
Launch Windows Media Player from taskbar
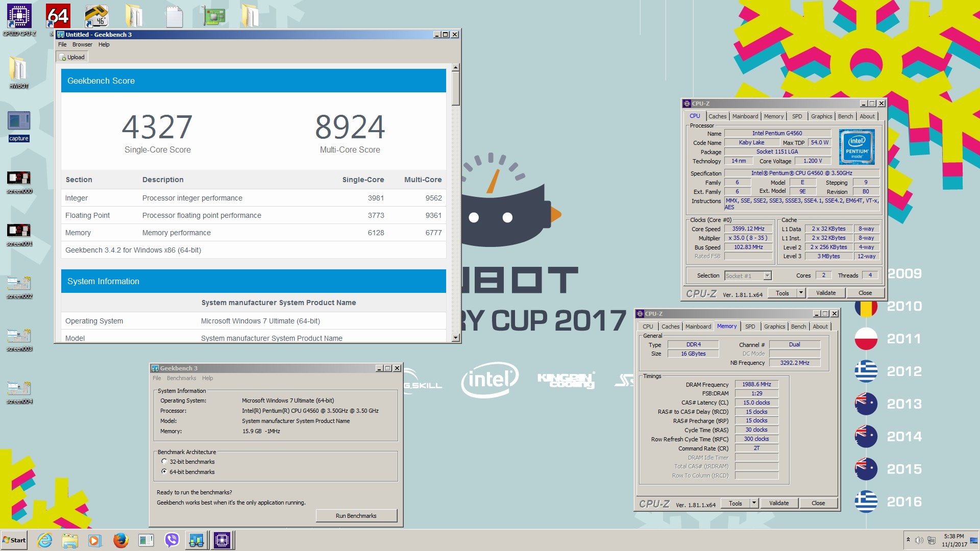pos(95,540)
